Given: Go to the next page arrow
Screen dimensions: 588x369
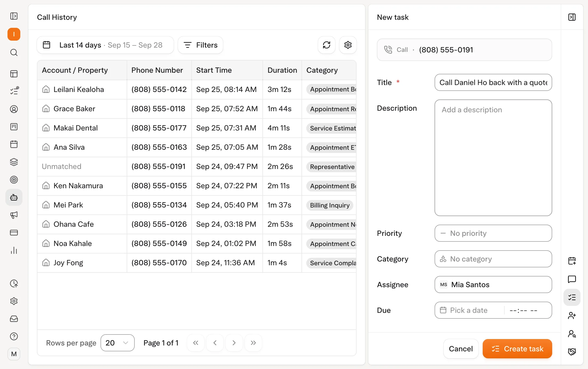Looking at the screenshot, I should click(234, 343).
